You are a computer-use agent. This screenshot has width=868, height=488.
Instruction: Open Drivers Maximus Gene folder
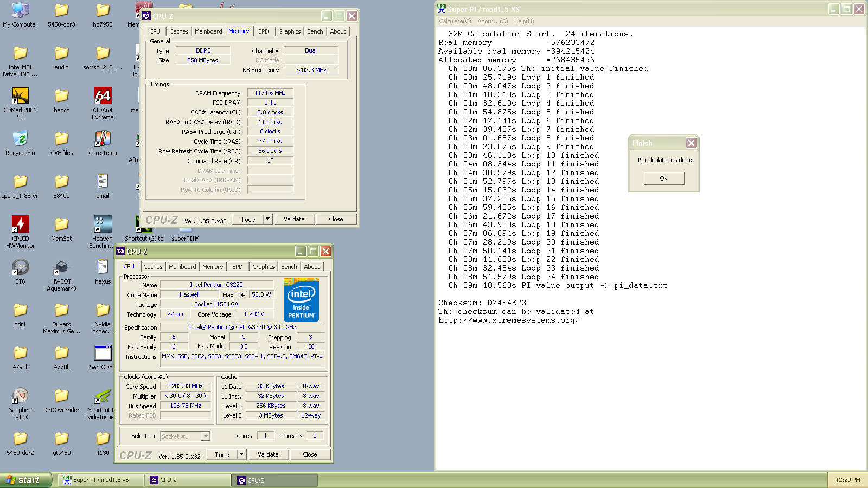tap(61, 318)
